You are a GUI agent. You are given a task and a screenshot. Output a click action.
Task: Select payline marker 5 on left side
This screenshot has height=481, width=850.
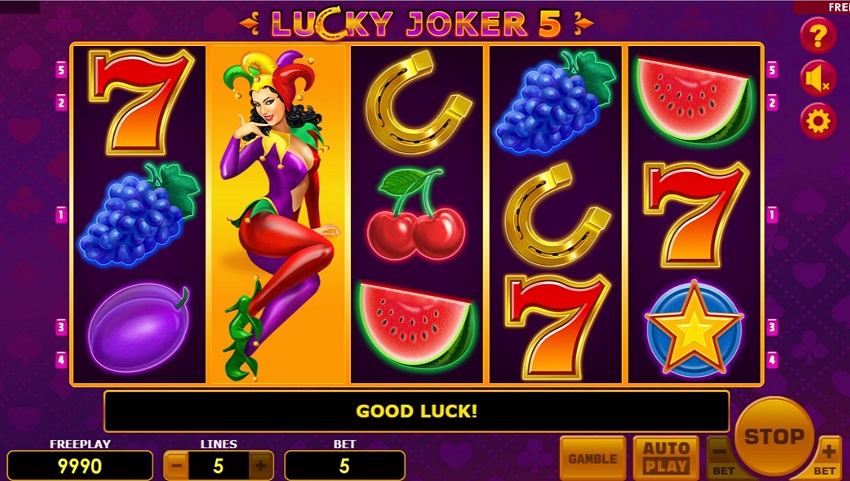click(61, 69)
